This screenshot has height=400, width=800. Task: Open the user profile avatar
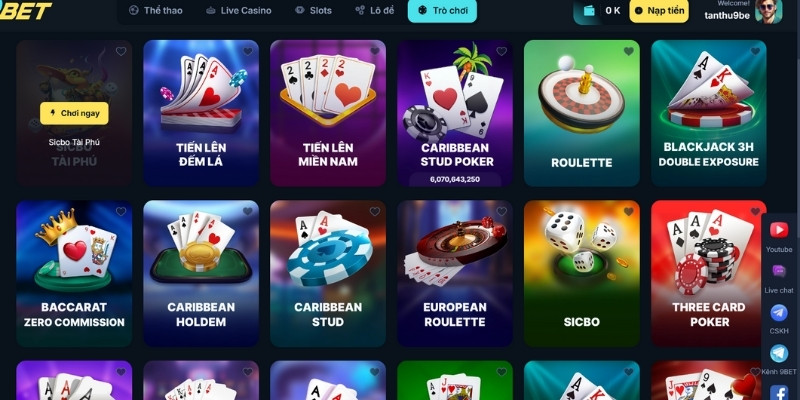click(x=767, y=11)
